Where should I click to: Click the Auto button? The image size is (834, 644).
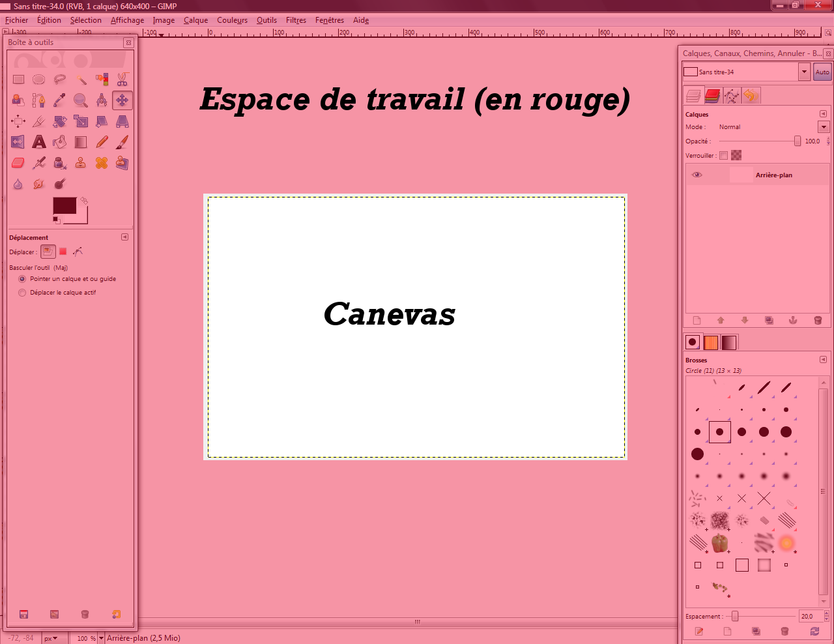click(822, 72)
